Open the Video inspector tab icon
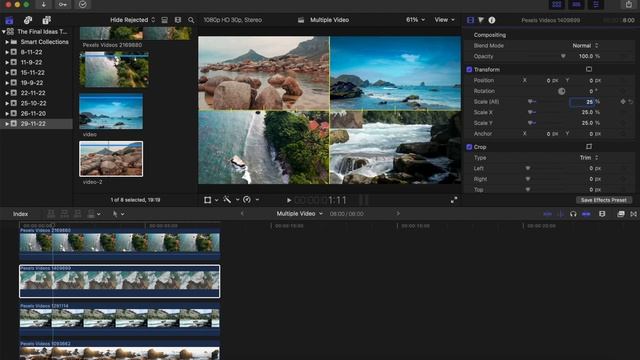Image resolution: width=640 pixels, height=360 pixels. tap(470, 20)
